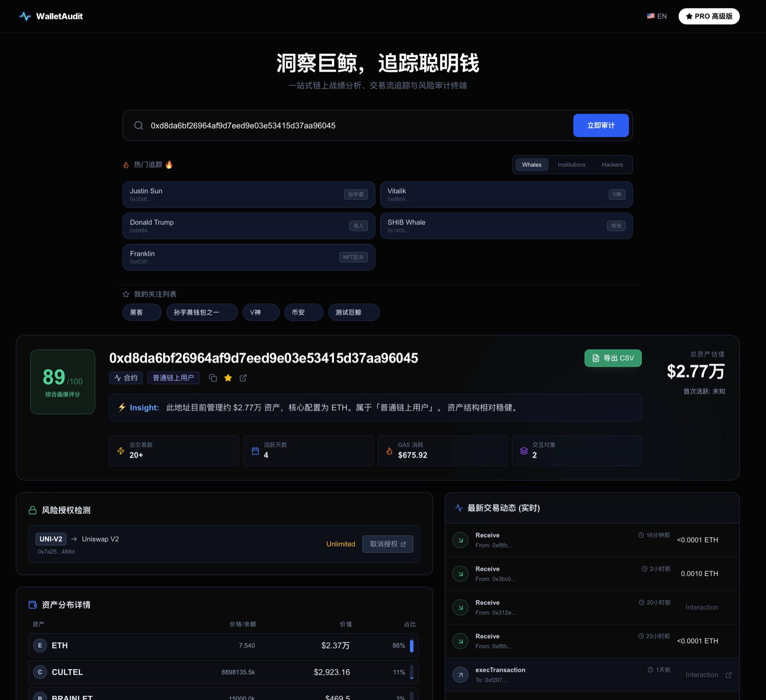Switch to the Institutions tab

571,165
